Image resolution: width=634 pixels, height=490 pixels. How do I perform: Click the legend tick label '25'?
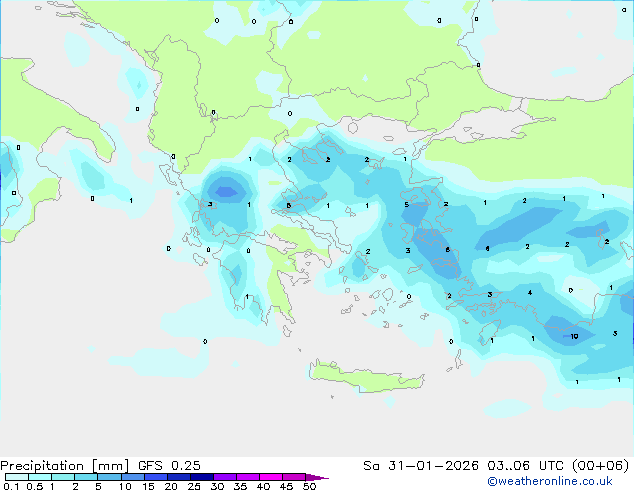point(194,486)
